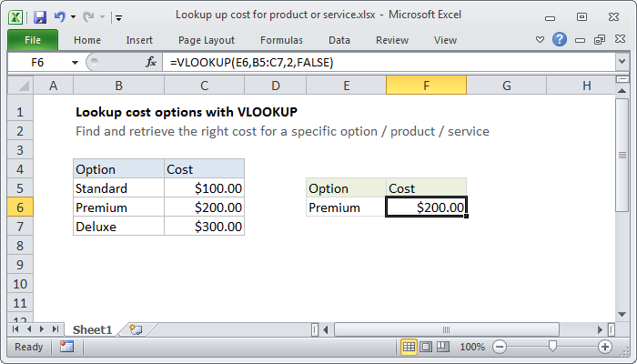Viewport: 637px width, 364px height.
Task: Select the Premium cell in column B
Action: pos(118,207)
